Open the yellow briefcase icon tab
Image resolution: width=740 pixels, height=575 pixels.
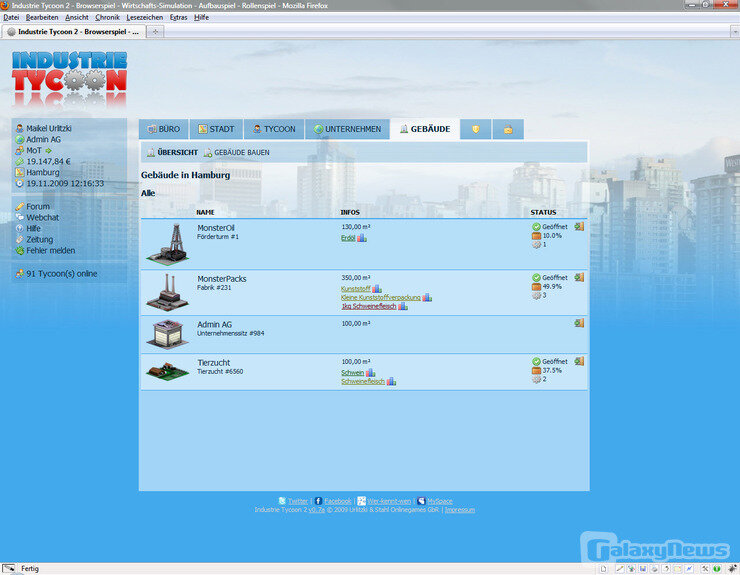point(508,129)
